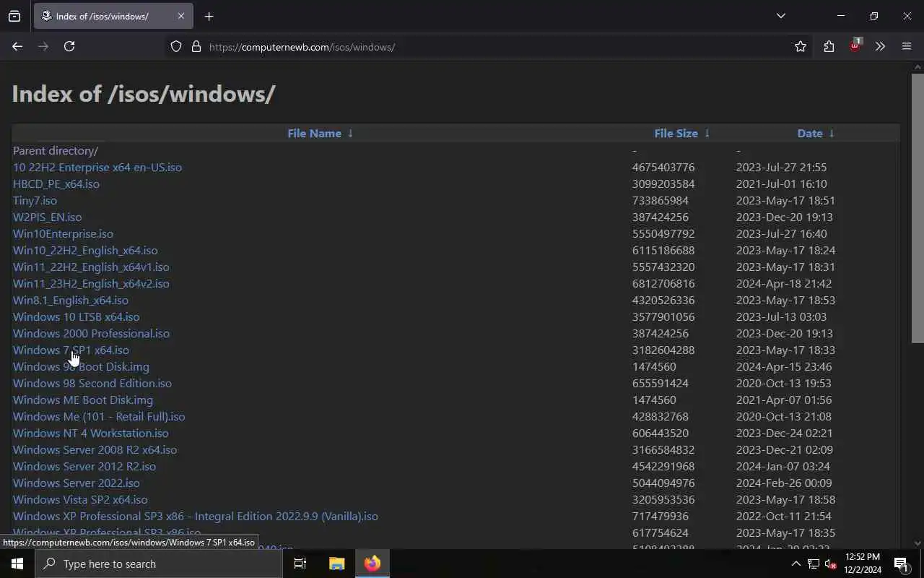Screen dimensions: 924x578
Task: Close the Index of /isos/windows/ tab
Action: point(181,16)
